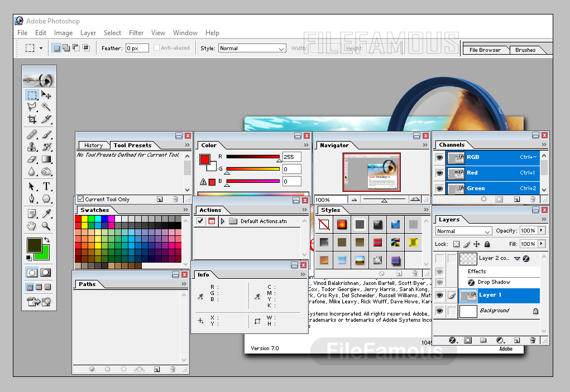Select the Eraser tool
The image size is (570, 392).
click(32, 159)
